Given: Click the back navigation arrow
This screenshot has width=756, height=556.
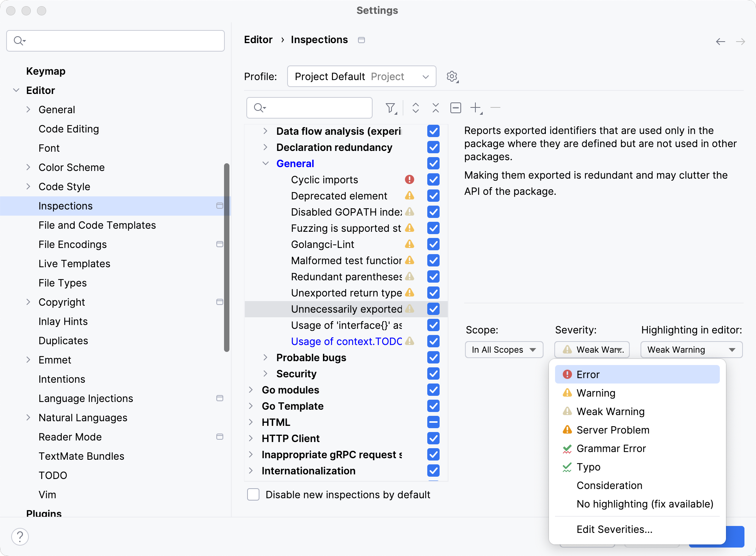Looking at the screenshot, I should (x=720, y=42).
